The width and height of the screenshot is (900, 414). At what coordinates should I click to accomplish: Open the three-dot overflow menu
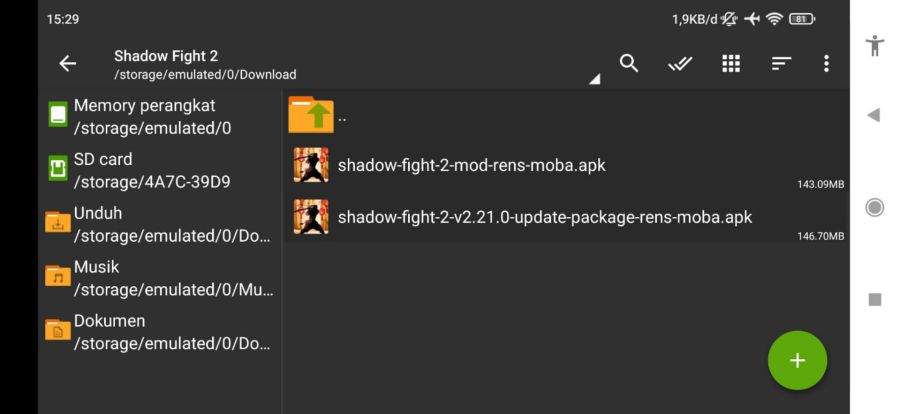[826, 64]
